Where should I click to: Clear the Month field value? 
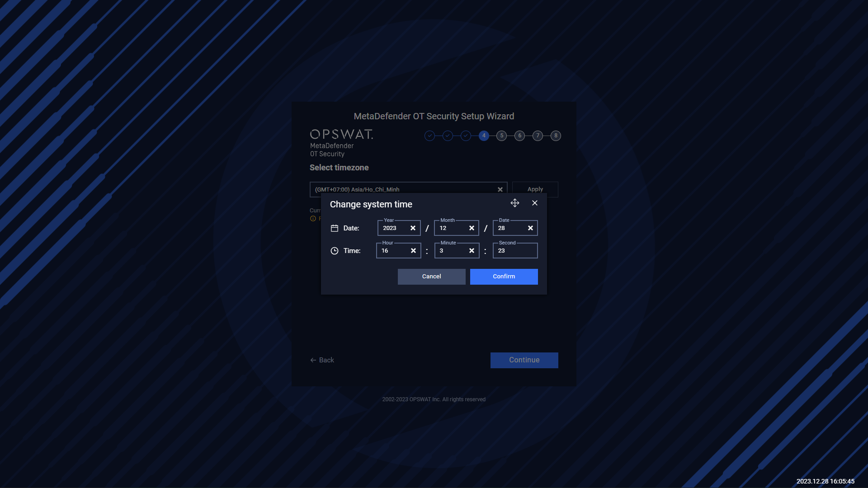(472, 228)
